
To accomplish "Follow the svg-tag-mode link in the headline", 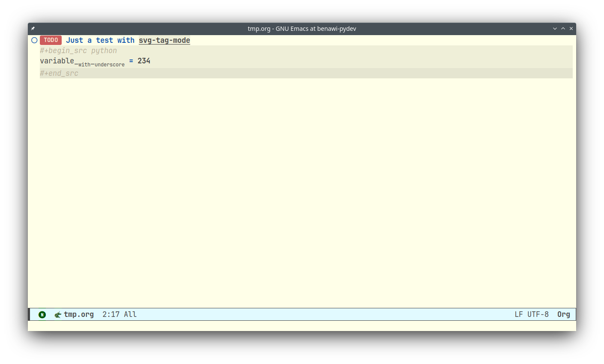I will pos(164,40).
